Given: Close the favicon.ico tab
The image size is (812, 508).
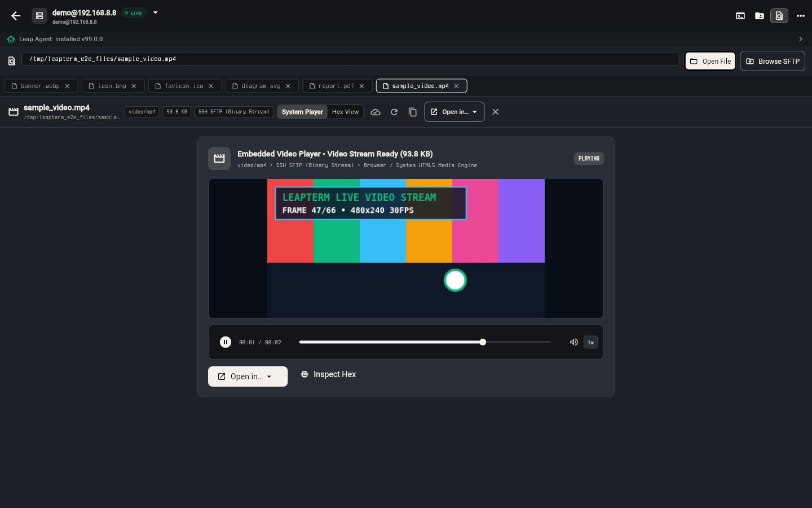Looking at the screenshot, I should pos(211,86).
